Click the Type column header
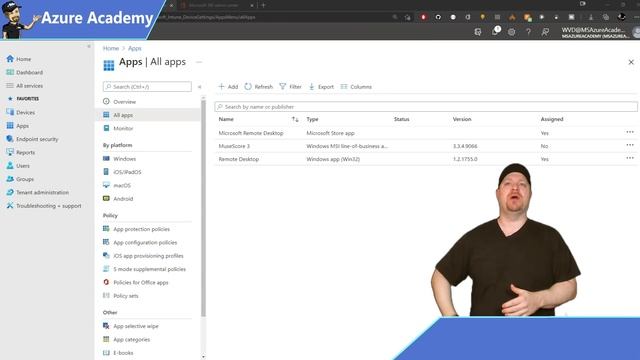The image size is (640, 360). (312, 119)
